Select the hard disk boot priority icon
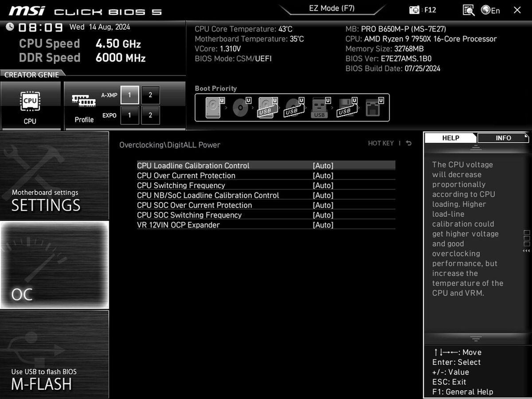Image resolution: width=532 pixels, height=399 pixels. coord(214,107)
